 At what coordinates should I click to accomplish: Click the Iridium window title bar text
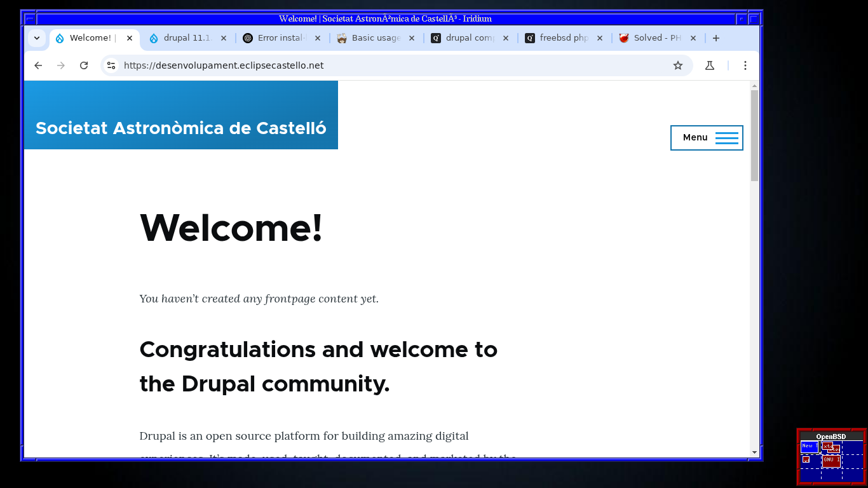[385, 19]
